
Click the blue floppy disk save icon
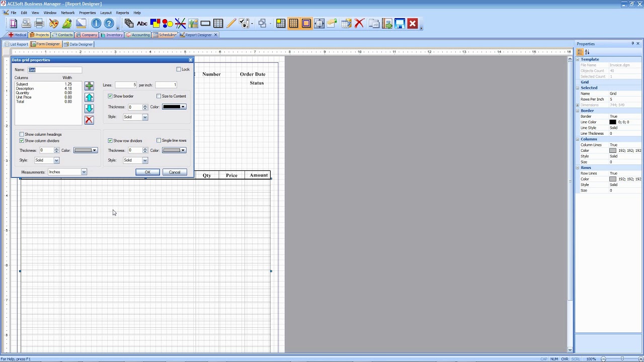(x=400, y=23)
